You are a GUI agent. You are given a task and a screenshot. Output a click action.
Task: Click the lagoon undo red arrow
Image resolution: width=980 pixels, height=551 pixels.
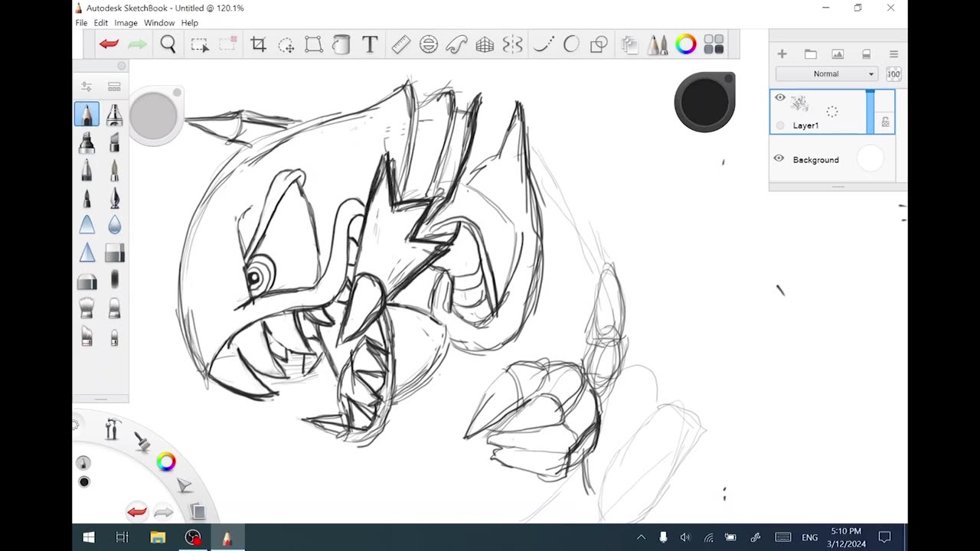point(137,512)
